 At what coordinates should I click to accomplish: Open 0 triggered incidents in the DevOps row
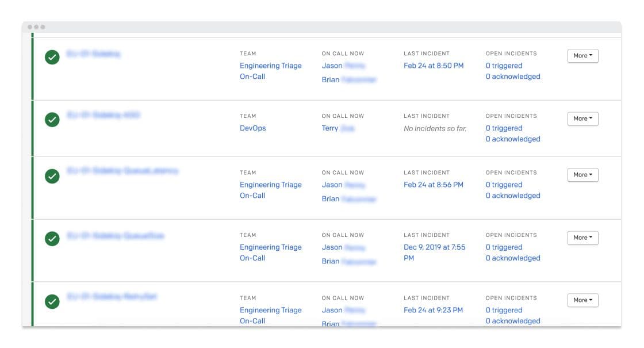point(504,128)
